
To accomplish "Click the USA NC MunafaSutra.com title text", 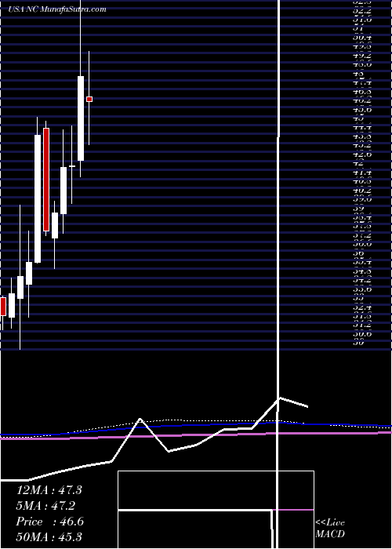I will pyautogui.click(x=57, y=9).
